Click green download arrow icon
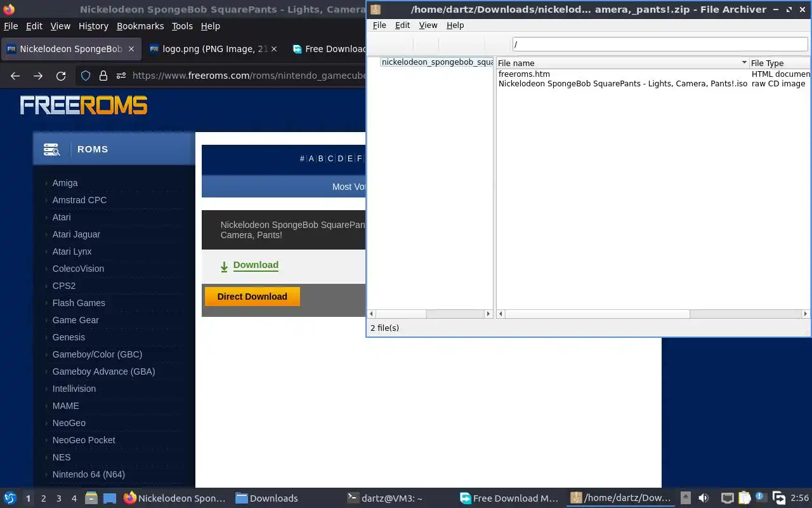This screenshot has height=508, width=812. tap(224, 267)
